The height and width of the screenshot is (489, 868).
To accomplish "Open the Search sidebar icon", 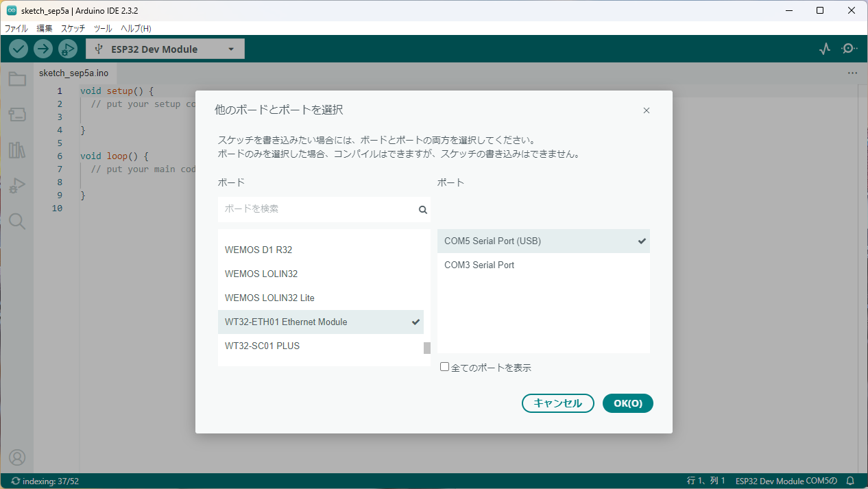I will coord(17,221).
